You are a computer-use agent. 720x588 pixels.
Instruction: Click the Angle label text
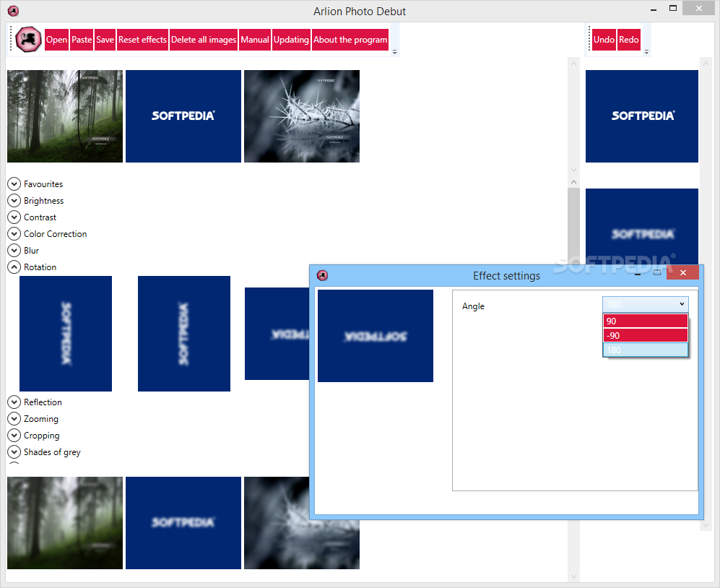pos(473,306)
